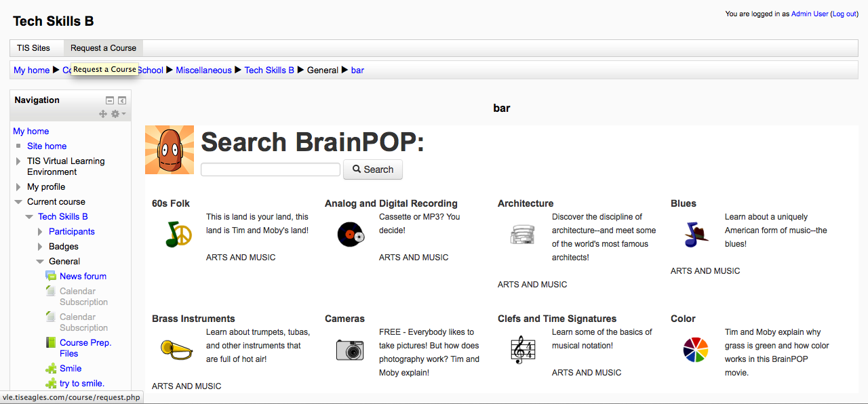
Task: Click the Smile puzzle-piece icon
Action: coord(51,368)
